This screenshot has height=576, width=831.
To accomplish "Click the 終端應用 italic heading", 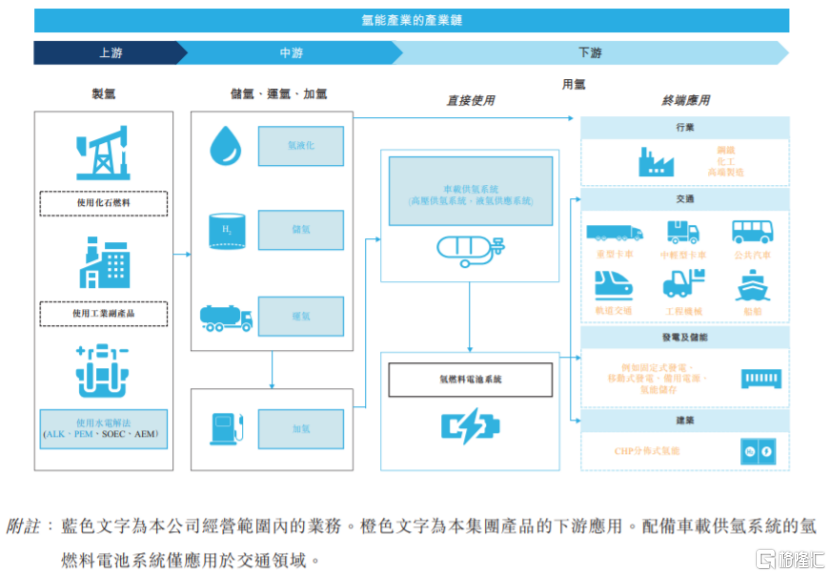I will (x=686, y=100).
